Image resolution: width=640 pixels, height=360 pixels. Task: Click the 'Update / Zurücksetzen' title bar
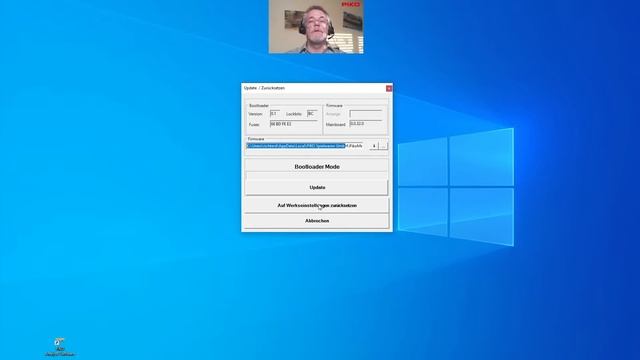pyautogui.click(x=313, y=88)
